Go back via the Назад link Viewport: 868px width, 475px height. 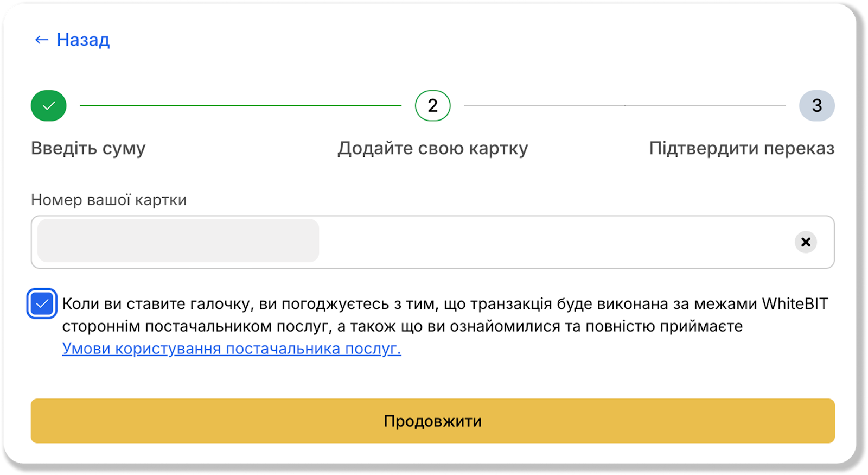pyautogui.click(x=83, y=40)
